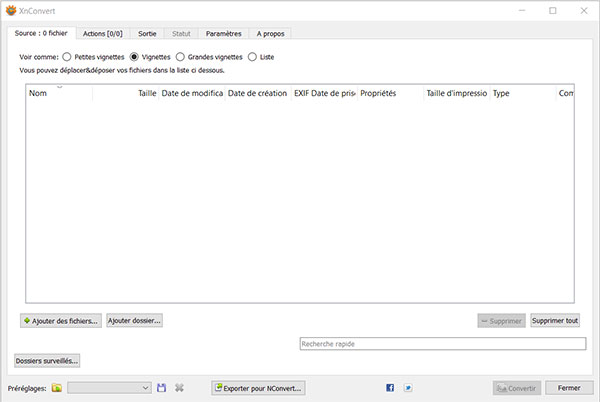
Task: Expand the Préréglages dropdown
Action: tap(109, 388)
